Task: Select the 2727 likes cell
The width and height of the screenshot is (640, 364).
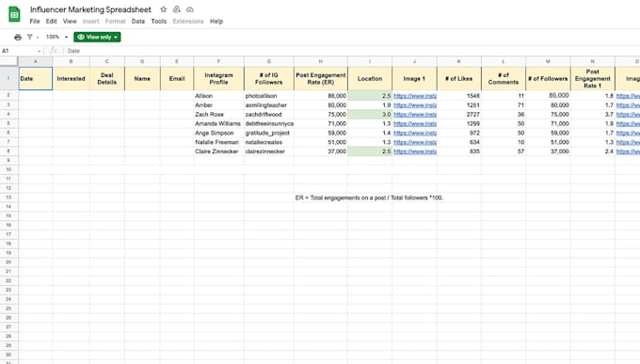Action: coord(458,115)
